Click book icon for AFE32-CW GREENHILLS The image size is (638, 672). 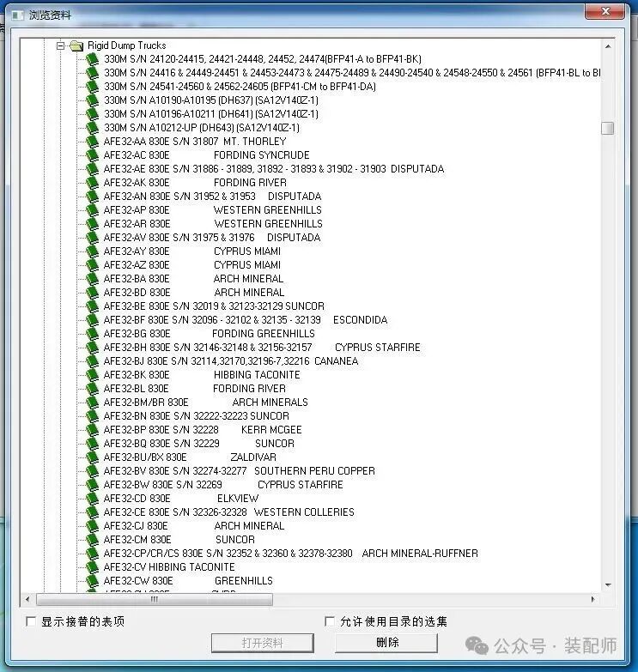92,581
